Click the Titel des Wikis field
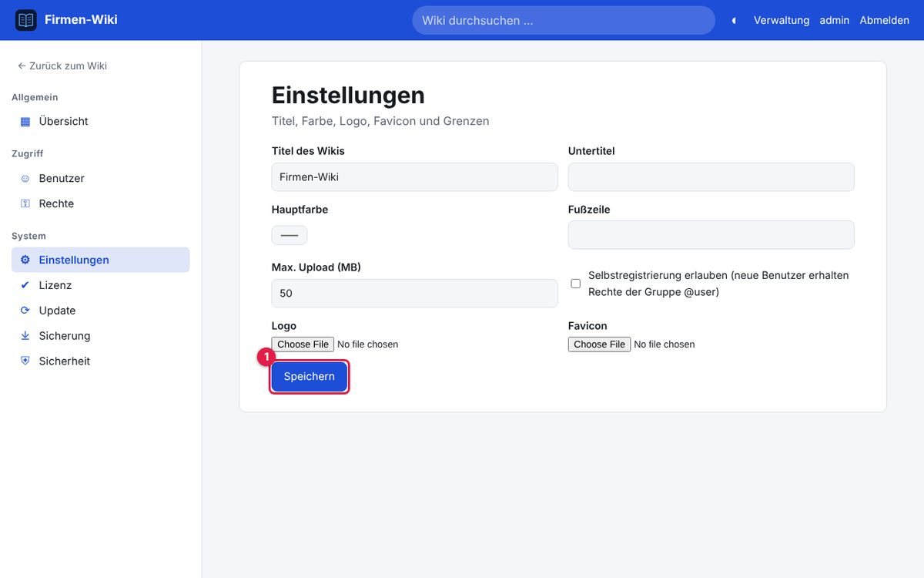The height and width of the screenshot is (578, 924). [x=414, y=177]
